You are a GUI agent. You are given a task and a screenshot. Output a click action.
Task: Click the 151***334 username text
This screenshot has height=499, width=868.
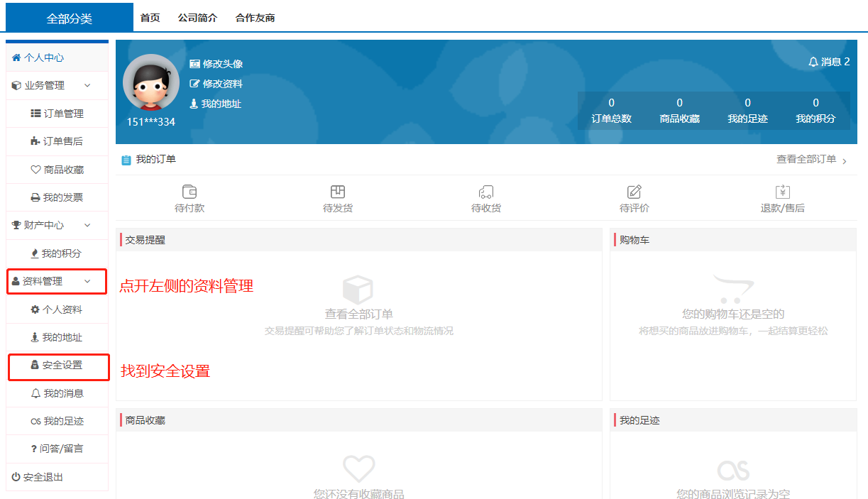coord(151,121)
